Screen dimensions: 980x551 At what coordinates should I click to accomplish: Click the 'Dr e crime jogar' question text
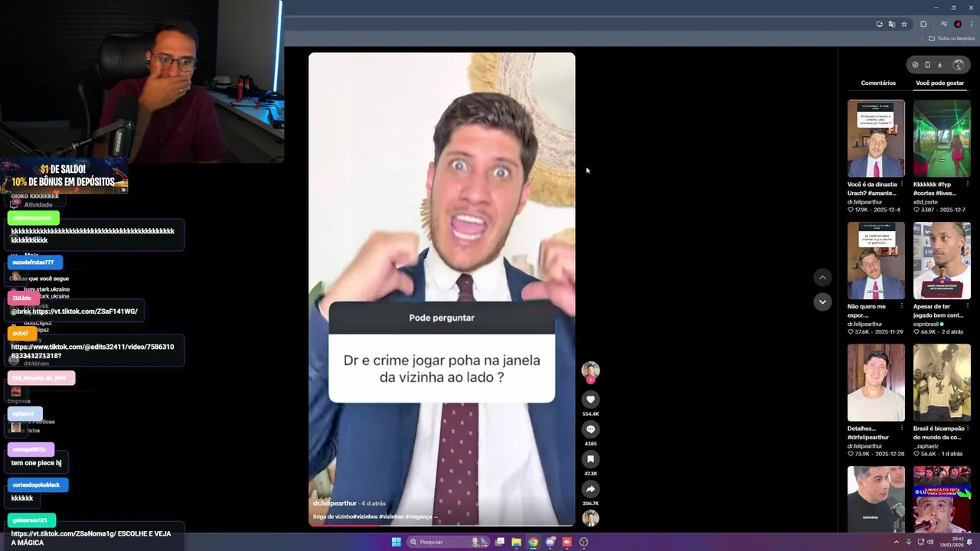pyautogui.click(x=442, y=369)
